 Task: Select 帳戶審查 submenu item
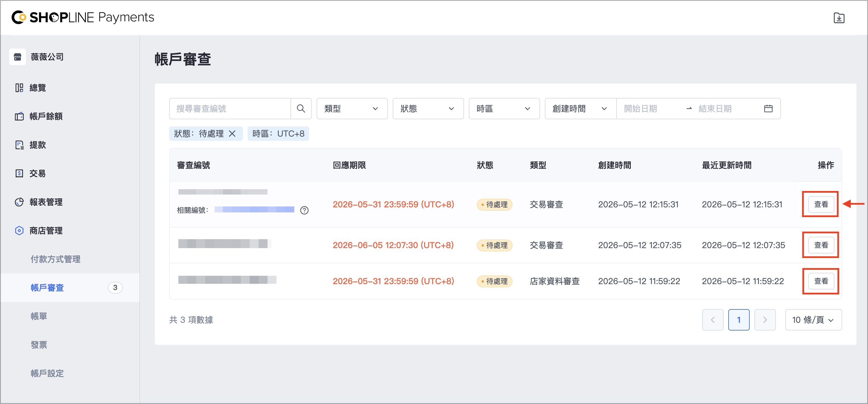click(x=70, y=288)
